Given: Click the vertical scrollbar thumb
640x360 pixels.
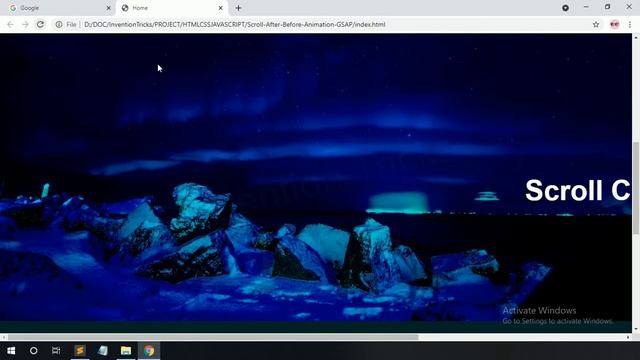Looking at the screenshot, I should tap(636, 188).
